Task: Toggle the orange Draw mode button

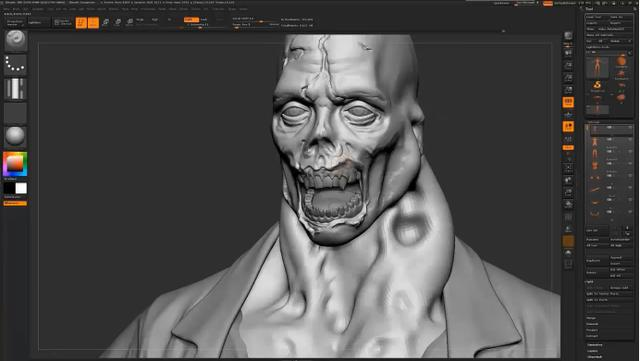Action: tap(93, 22)
